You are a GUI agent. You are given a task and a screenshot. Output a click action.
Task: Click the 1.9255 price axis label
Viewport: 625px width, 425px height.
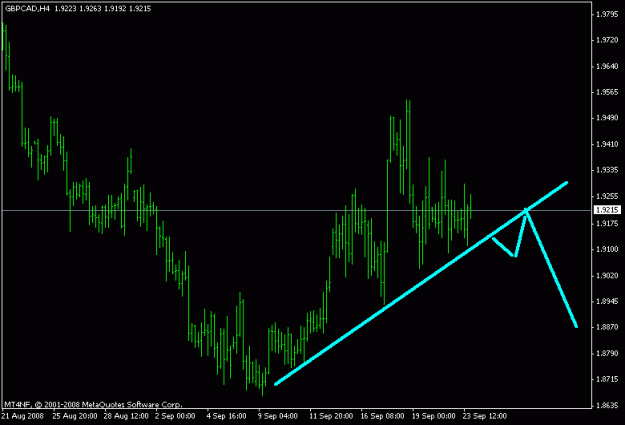coord(607,196)
